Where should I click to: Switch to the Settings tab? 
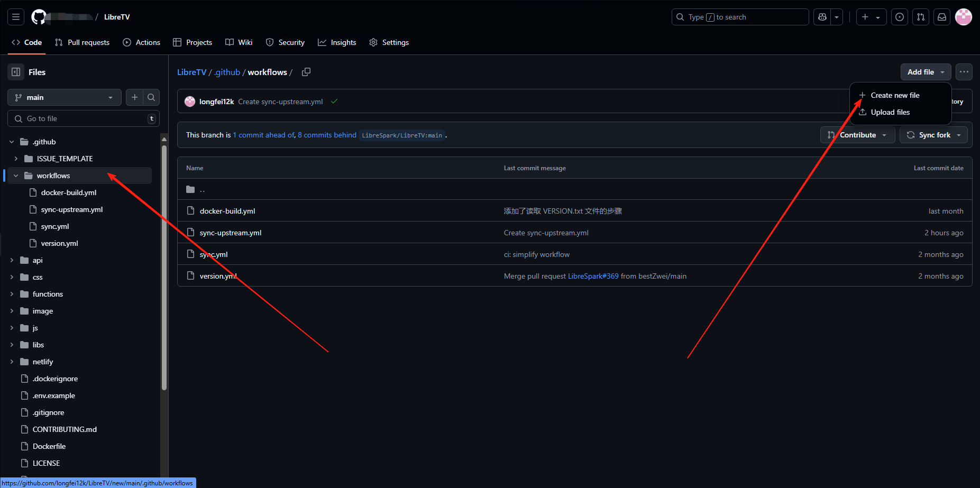coord(389,42)
